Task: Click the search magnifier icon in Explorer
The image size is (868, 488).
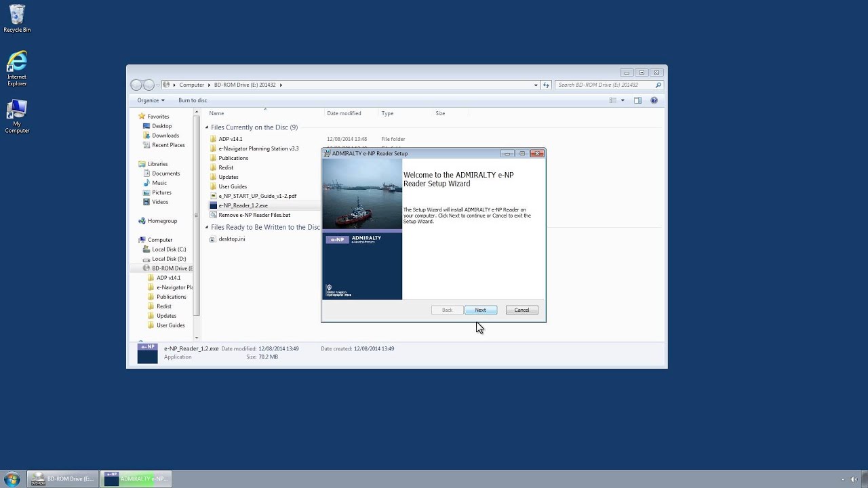Action: tap(658, 85)
